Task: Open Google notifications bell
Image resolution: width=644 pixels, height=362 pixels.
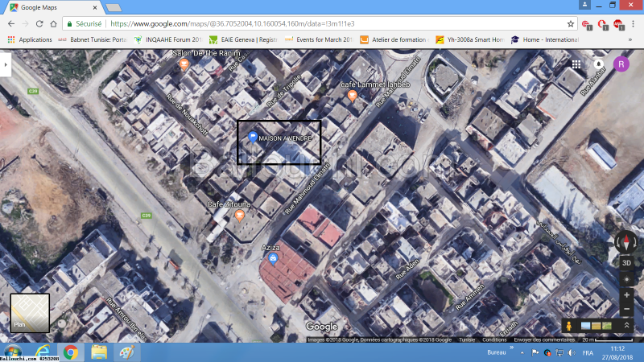Action: point(598,64)
